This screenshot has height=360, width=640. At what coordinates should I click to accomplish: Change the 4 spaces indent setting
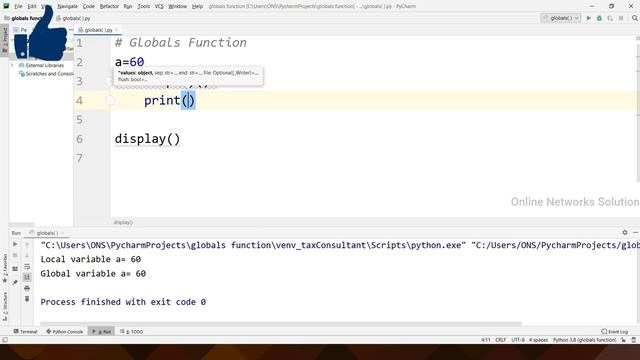click(538, 340)
